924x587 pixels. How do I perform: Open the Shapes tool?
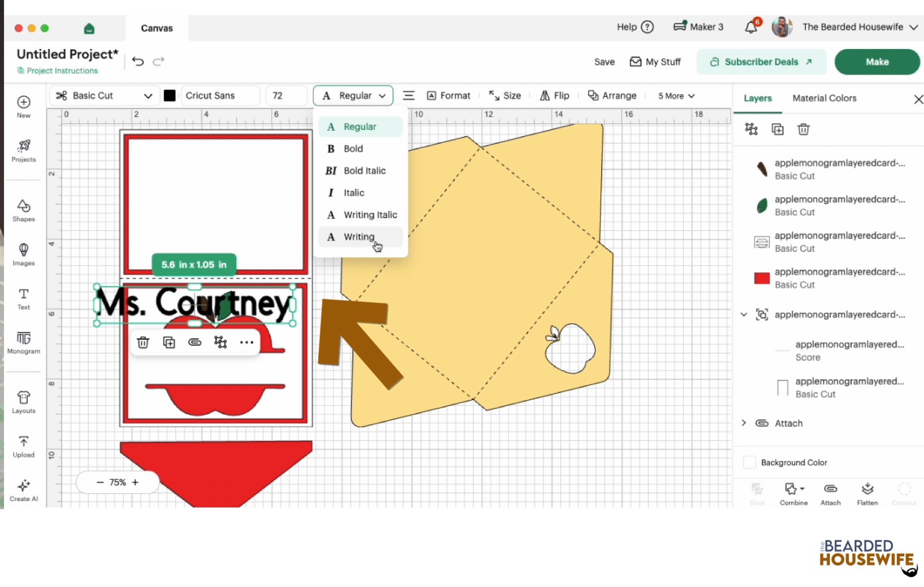pos(24,211)
